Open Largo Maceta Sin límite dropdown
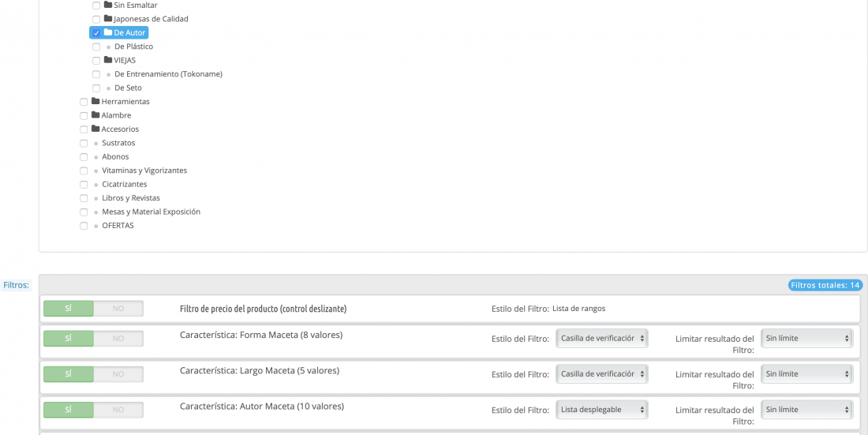Image resolution: width=868 pixels, height=435 pixels. pyautogui.click(x=807, y=374)
